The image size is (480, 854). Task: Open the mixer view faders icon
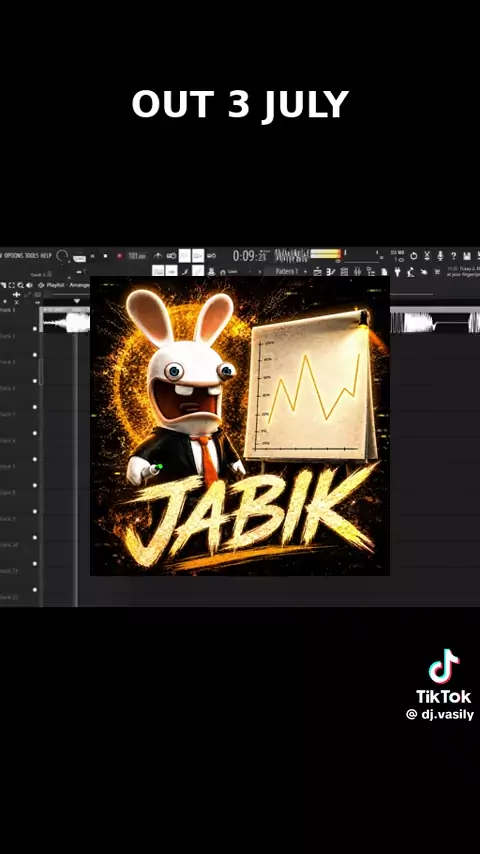(357, 271)
